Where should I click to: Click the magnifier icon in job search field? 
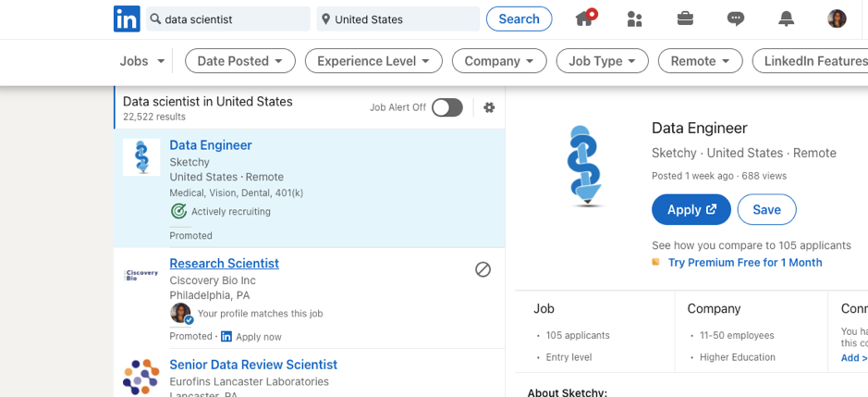tap(155, 19)
